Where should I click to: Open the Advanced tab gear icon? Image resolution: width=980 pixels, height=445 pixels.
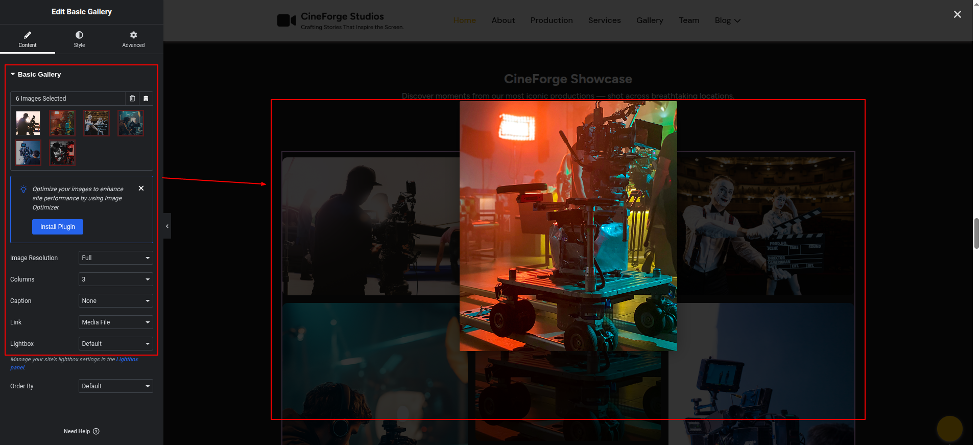tap(133, 35)
